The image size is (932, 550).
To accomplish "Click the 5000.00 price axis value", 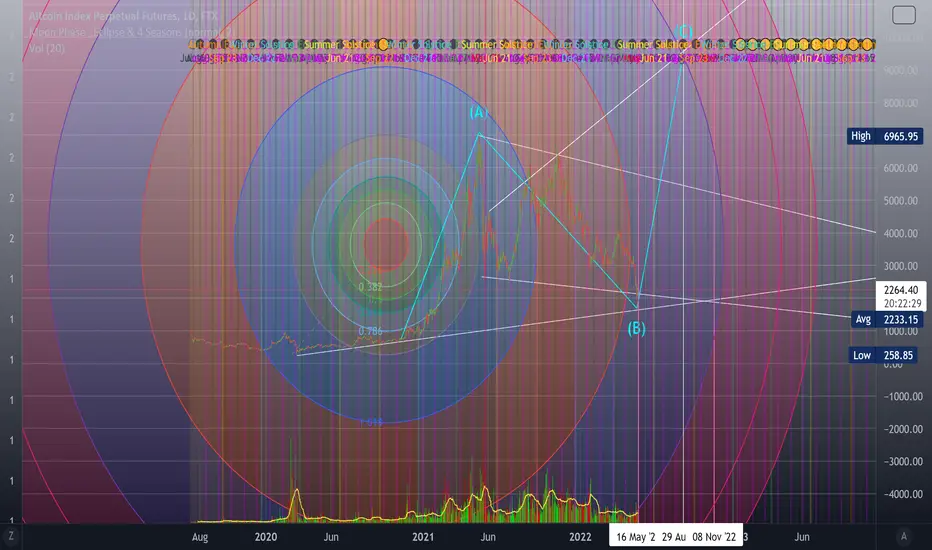I will 900,201.
